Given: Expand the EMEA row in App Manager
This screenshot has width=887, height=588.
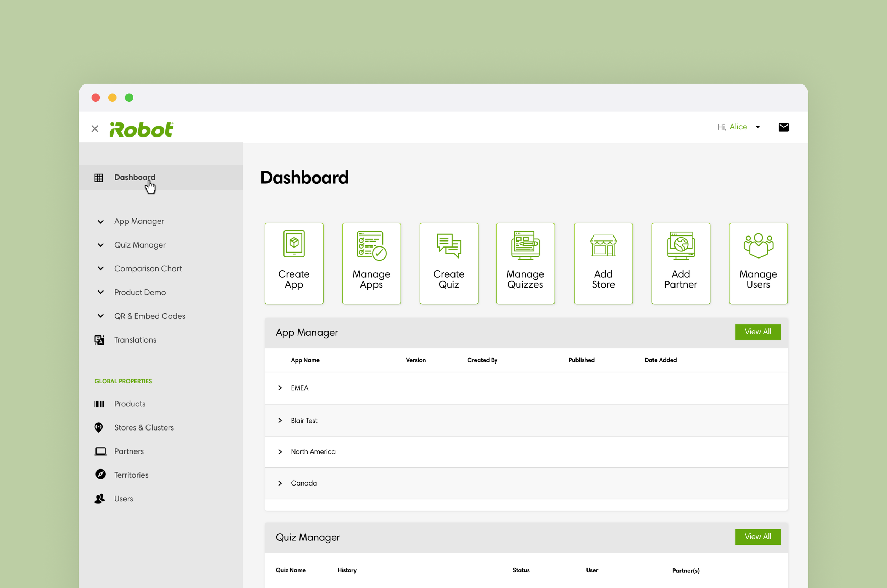Looking at the screenshot, I should [280, 388].
